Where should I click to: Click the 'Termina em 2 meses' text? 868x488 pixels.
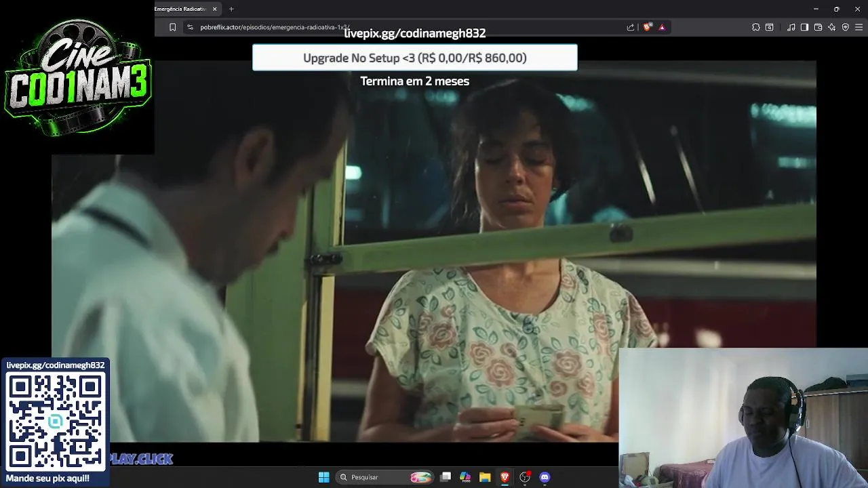point(414,81)
